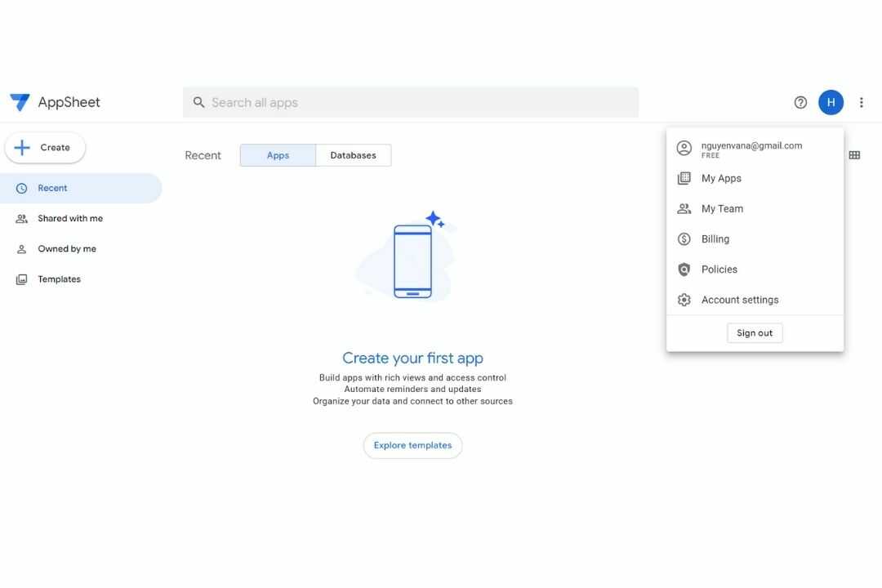Open Shared with me section

tap(69, 218)
